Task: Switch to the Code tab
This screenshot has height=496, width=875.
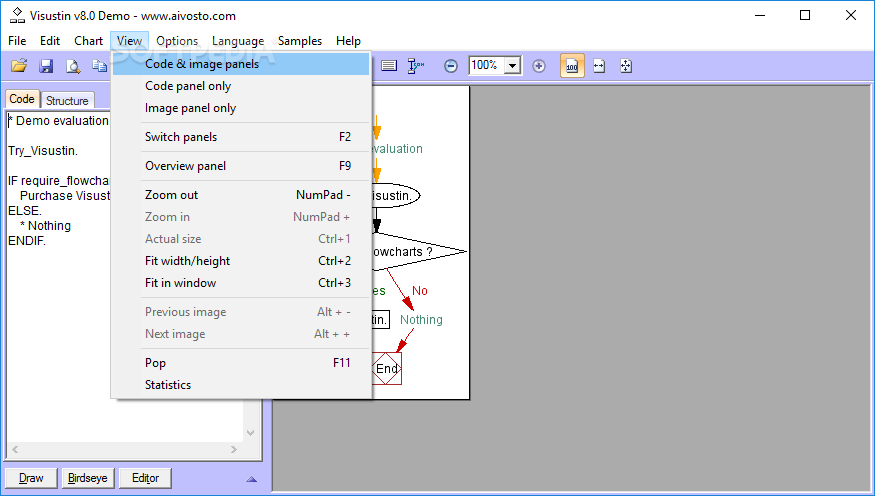Action: coord(22,99)
